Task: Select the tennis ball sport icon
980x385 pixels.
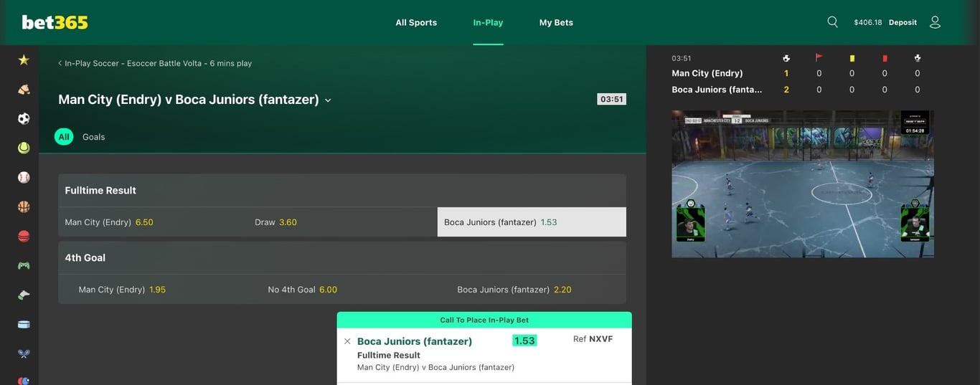Action: click(x=24, y=148)
